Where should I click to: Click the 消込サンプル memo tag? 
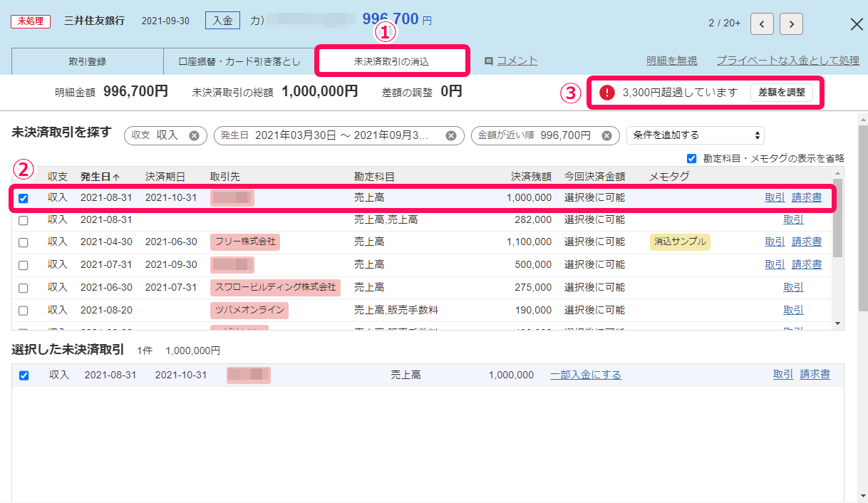coord(679,242)
